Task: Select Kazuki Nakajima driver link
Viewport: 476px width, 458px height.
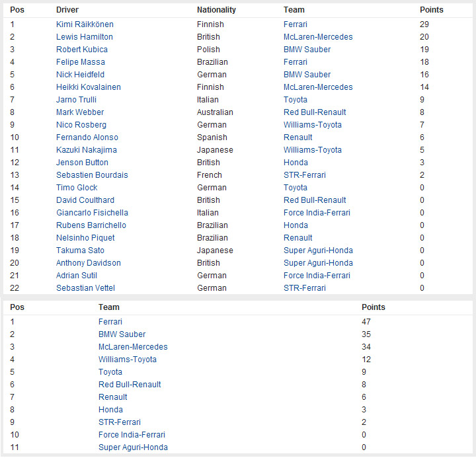Action: [x=86, y=150]
